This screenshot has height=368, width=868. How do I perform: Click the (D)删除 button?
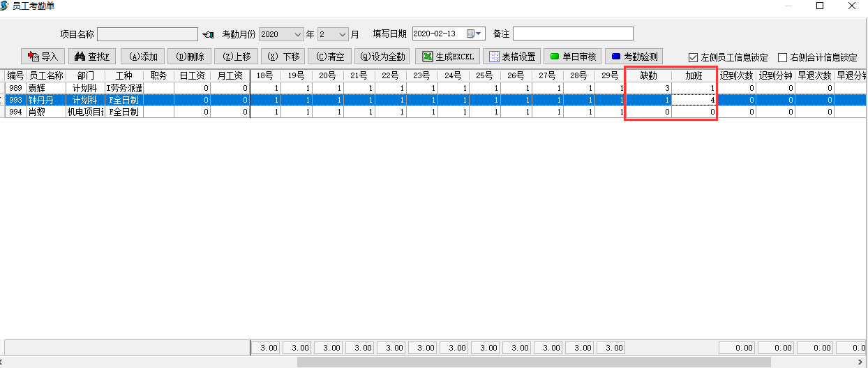189,57
